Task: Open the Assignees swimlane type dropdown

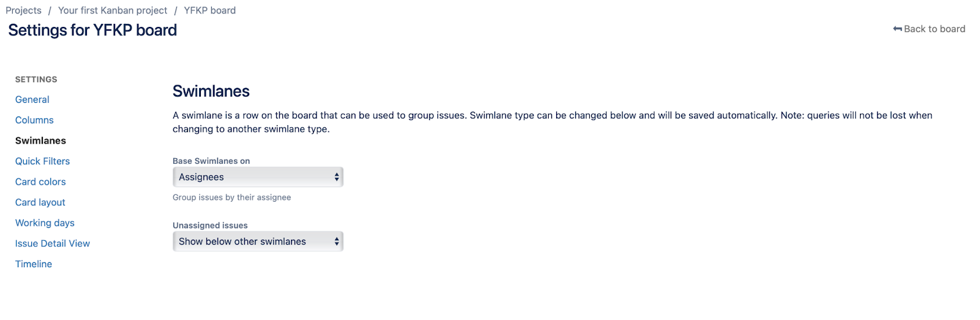Action: coord(258,177)
